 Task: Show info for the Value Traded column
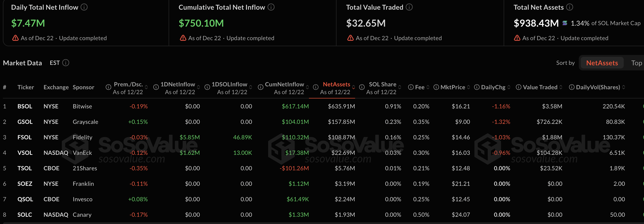(x=518, y=87)
